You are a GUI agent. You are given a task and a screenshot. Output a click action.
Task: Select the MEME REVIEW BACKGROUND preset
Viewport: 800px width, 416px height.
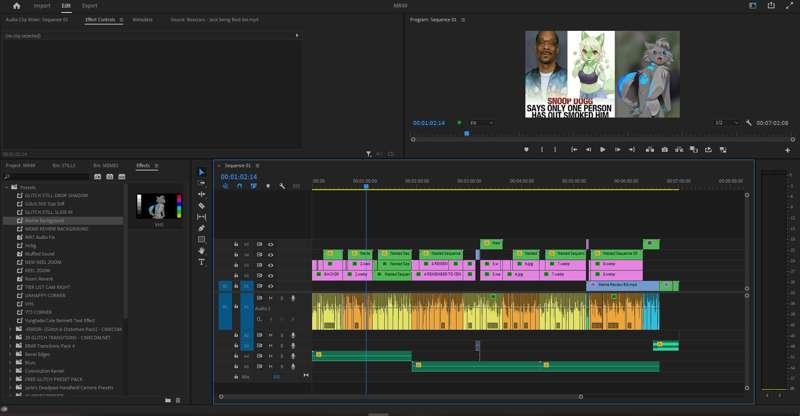[57, 229]
